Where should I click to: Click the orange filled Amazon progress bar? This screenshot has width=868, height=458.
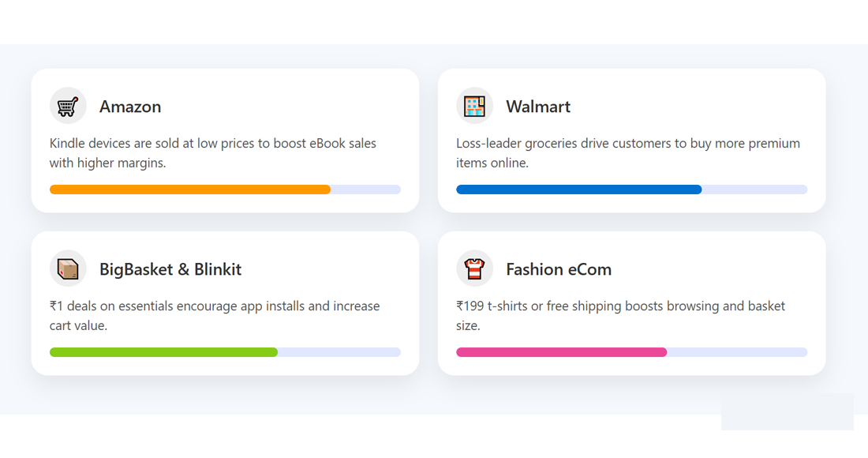point(189,190)
